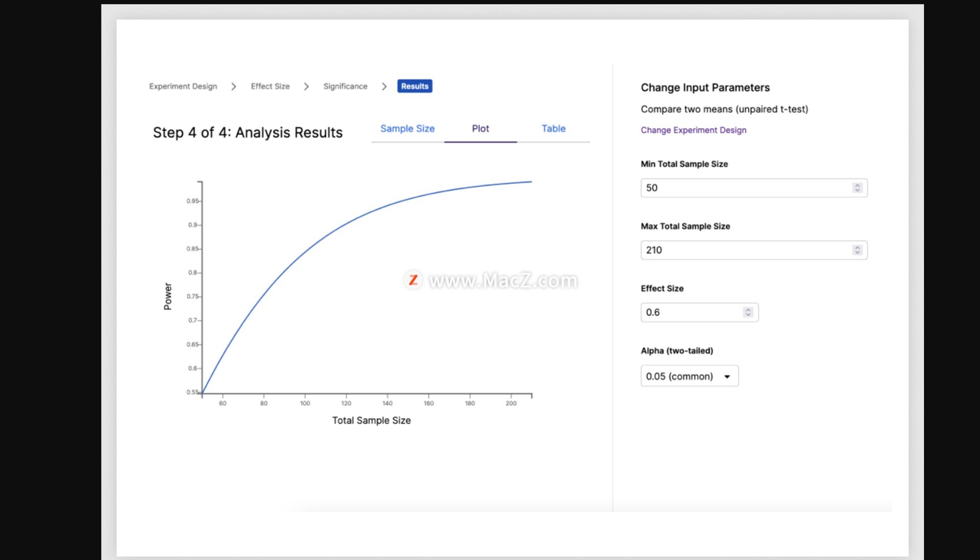The image size is (980, 560).
Task: Open the Table tab
Action: [553, 129]
